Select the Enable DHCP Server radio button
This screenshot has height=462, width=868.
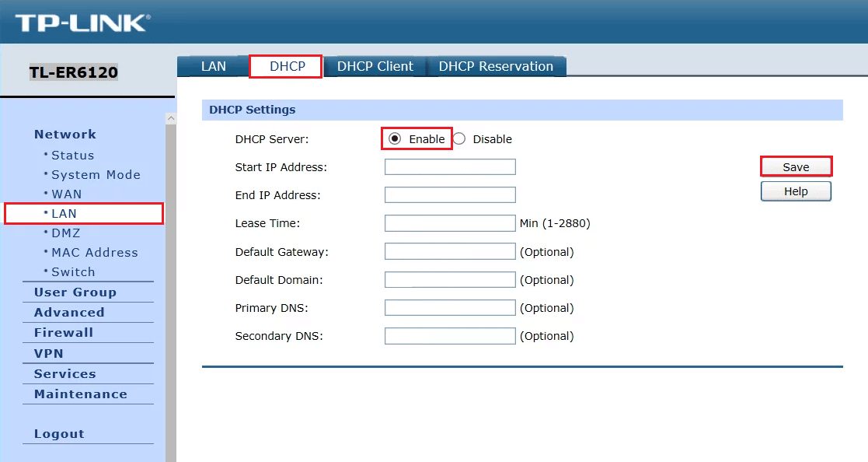pos(395,138)
